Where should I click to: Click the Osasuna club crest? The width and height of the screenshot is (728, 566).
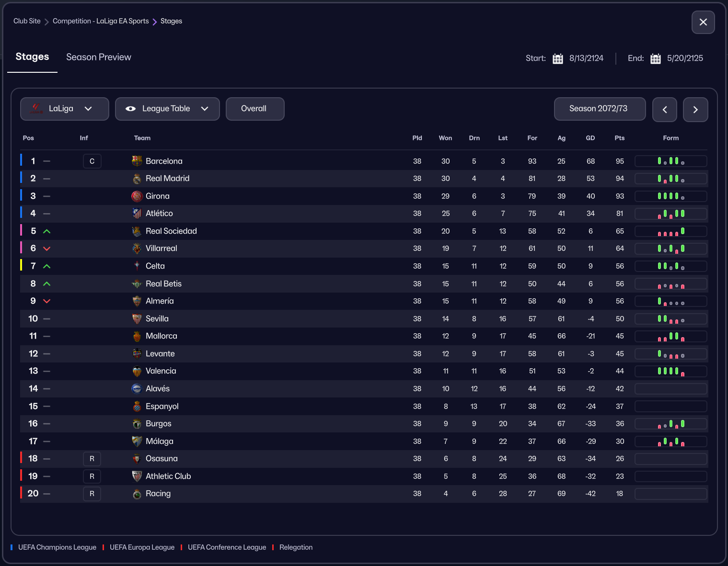tap(137, 459)
